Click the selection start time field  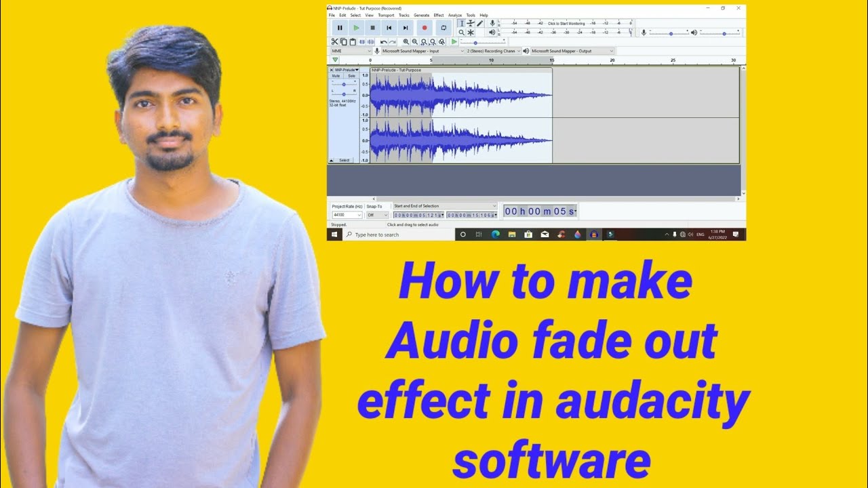418,215
